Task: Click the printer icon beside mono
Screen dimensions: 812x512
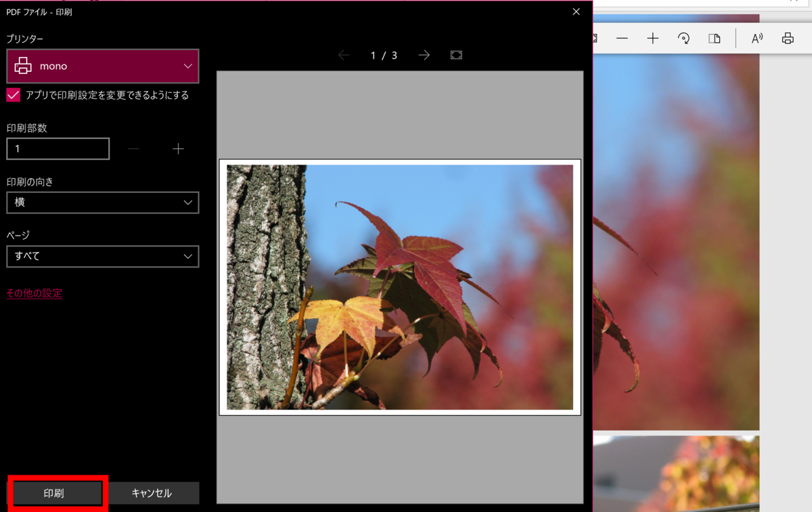Action: click(24, 66)
